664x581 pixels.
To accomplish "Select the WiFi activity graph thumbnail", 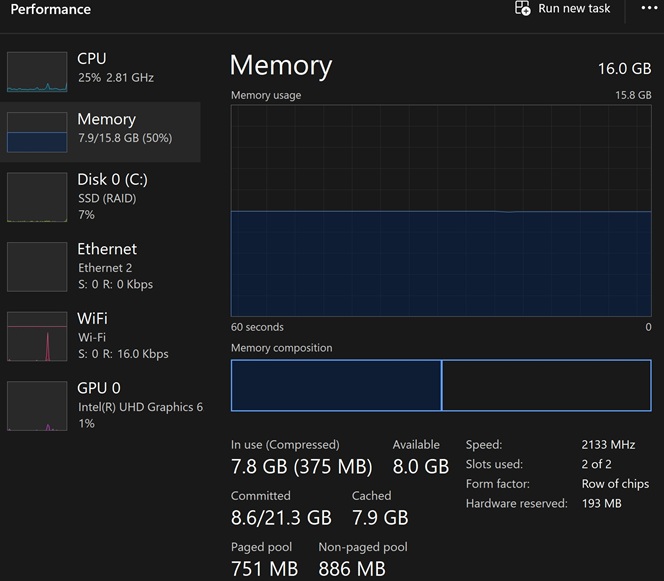I will [x=37, y=336].
